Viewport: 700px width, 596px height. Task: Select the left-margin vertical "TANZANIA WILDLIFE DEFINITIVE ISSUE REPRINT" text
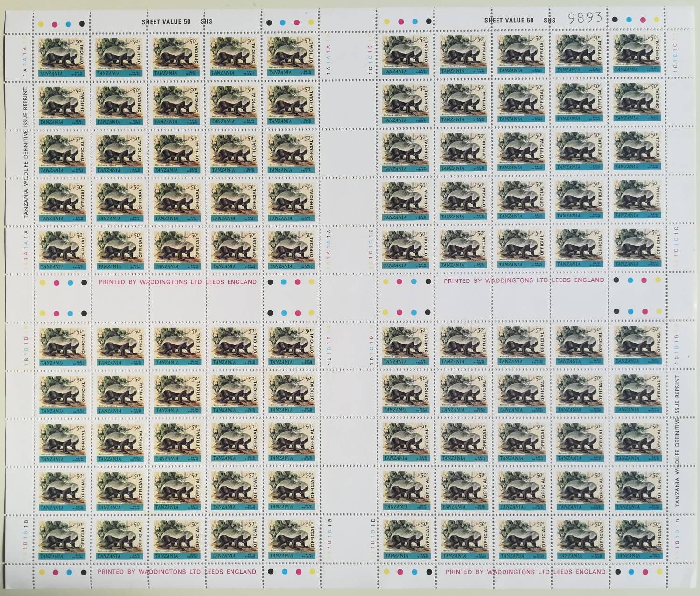click(27, 153)
